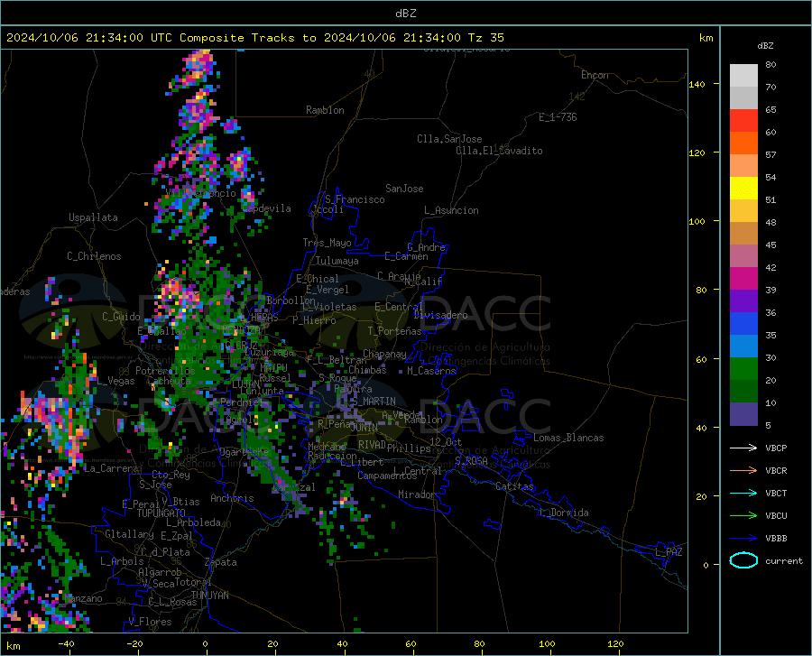Screen dimensions: 812x656
Task: Click the 'Manzano' map label
Action: point(84,598)
